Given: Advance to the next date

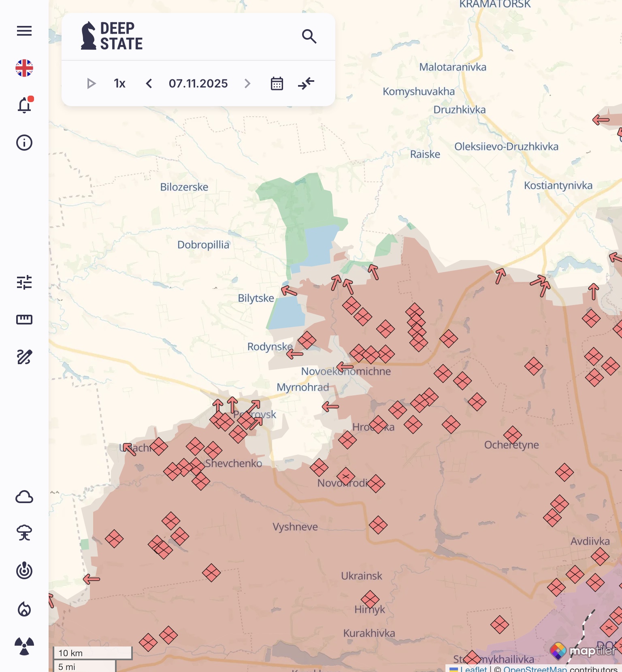Looking at the screenshot, I should [247, 83].
